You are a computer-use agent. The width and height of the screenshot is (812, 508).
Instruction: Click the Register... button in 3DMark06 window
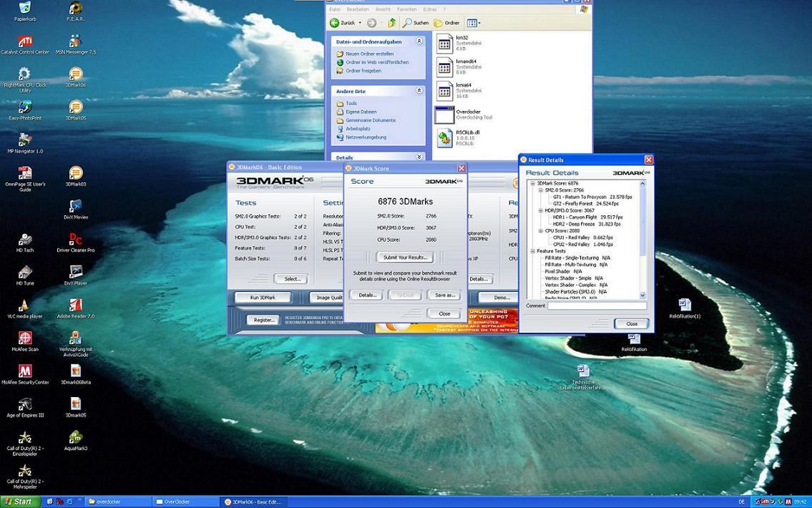pyautogui.click(x=263, y=320)
